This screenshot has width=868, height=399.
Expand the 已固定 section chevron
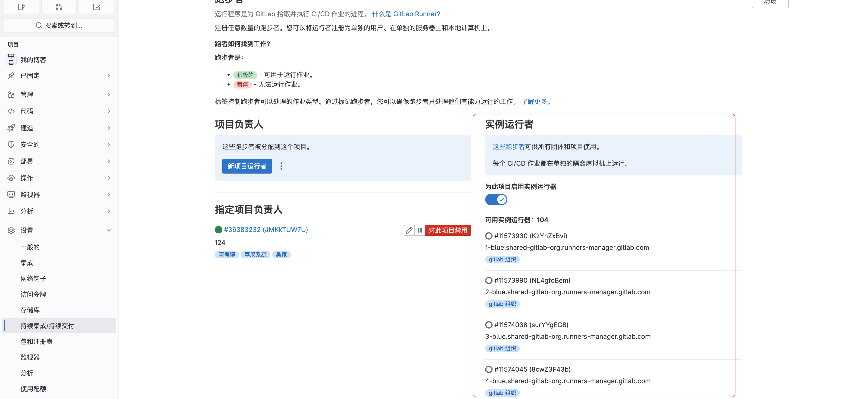[x=109, y=76]
